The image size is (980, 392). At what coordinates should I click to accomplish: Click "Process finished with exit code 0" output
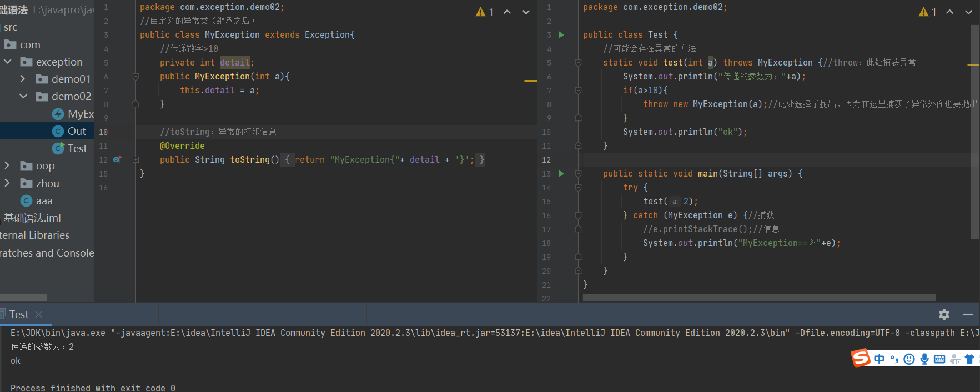[x=93, y=388]
